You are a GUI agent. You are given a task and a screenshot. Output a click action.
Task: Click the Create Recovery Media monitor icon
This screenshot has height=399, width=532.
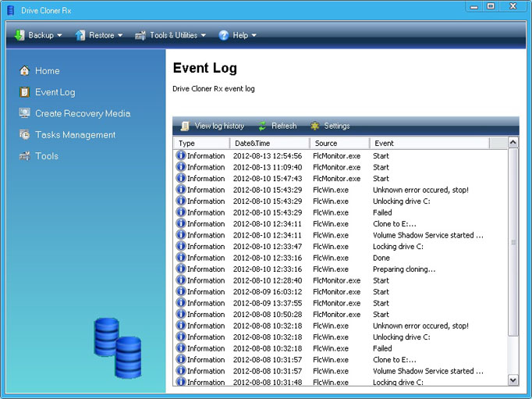[x=24, y=113]
